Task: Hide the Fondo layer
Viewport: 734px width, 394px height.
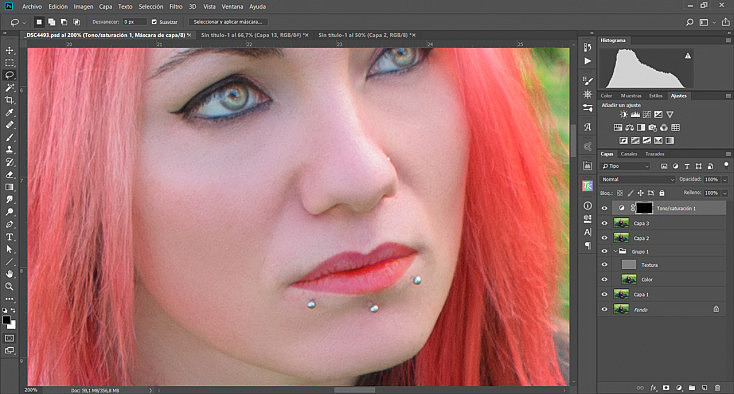Action: (604, 309)
